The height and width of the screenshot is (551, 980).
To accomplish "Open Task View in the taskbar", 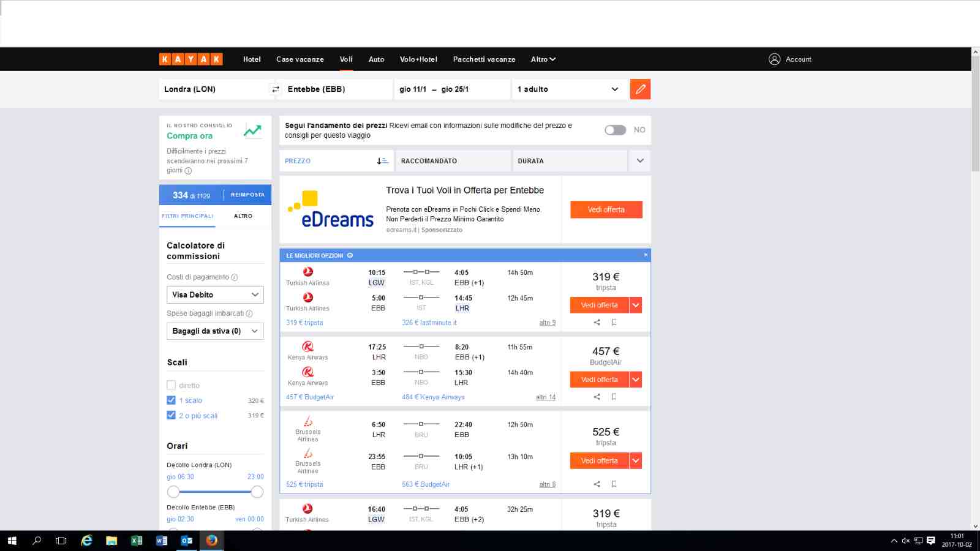I will pos(61,541).
